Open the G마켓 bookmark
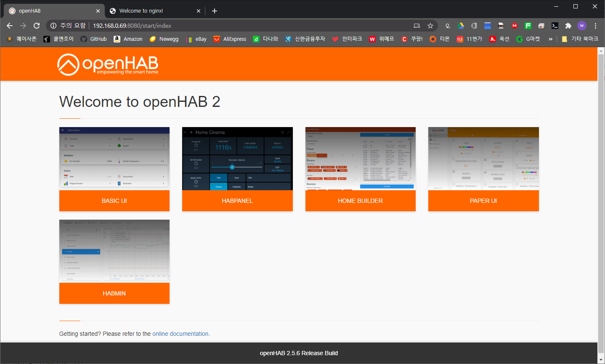Screen dimensions: 605x364 528,39
